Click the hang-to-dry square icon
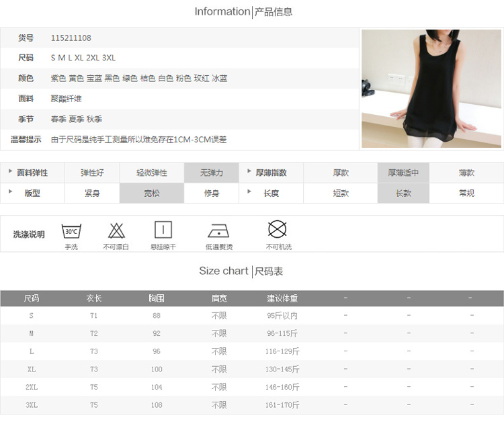 (163, 230)
